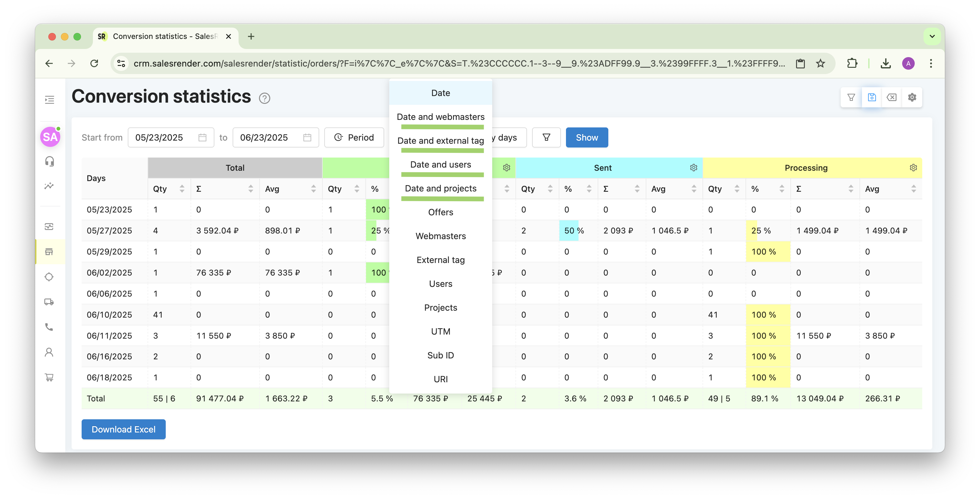
Task: Click the start date field 05/23/2025
Action: (x=171, y=137)
